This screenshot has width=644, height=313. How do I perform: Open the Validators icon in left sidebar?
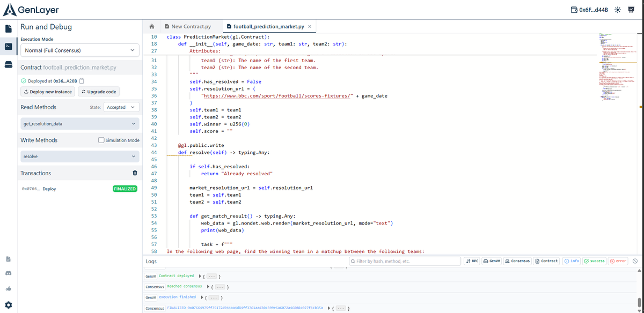point(8,64)
